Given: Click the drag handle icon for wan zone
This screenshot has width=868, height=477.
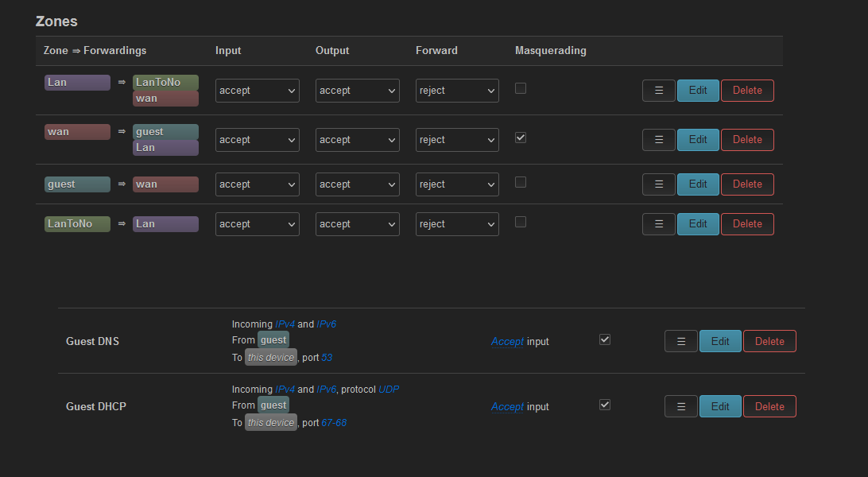Looking at the screenshot, I should coord(658,140).
